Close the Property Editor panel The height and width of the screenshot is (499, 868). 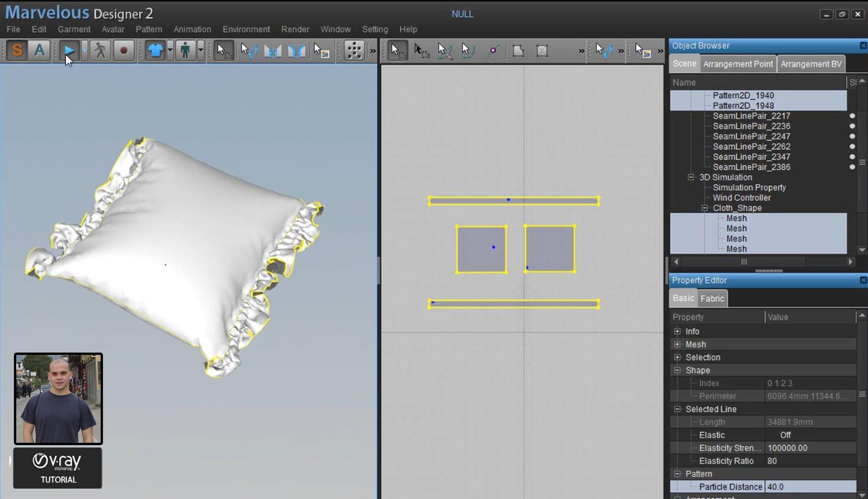coord(863,280)
